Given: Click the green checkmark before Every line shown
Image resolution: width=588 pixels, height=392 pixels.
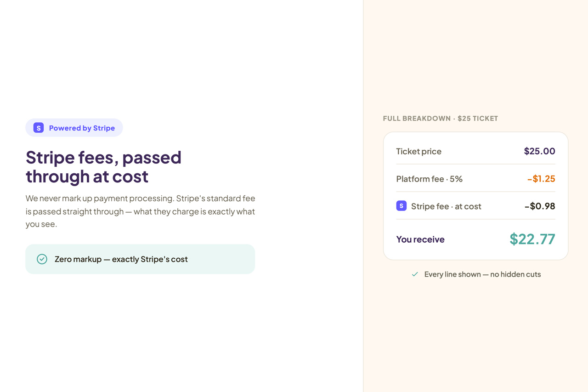Looking at the screenshot, I should pyautogui.click(x=415, y=274).
